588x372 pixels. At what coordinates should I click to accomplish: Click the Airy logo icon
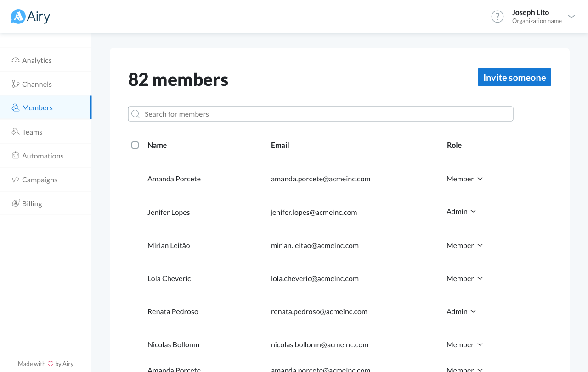pyautogui.click(x=18, y=17)
